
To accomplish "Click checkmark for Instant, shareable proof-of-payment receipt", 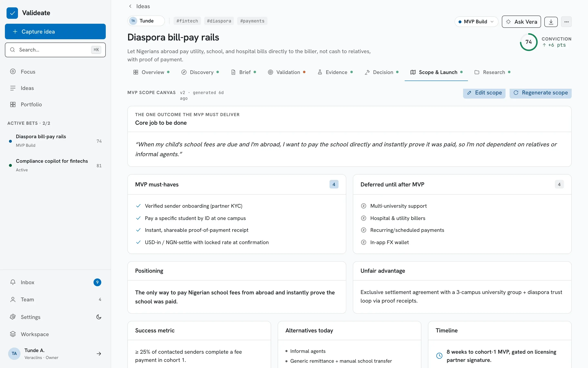I will [138, 230].
